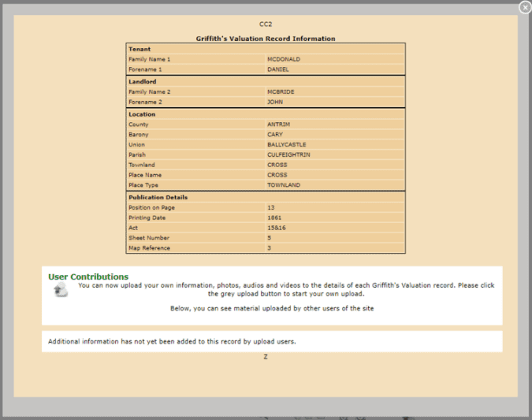This screenshot has height=420, width=532.
Task: Select Position on Page value 13
Action: pyautogui.click(x=271, y=207)
